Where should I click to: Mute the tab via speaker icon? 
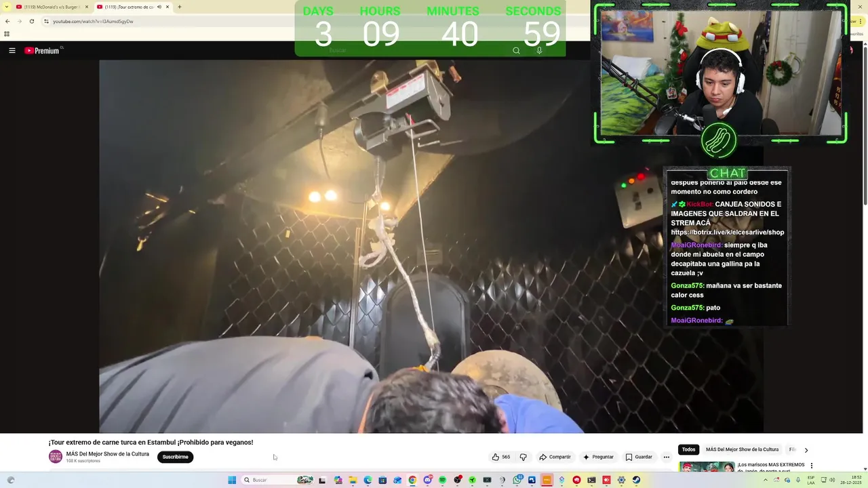click(159, 7)
